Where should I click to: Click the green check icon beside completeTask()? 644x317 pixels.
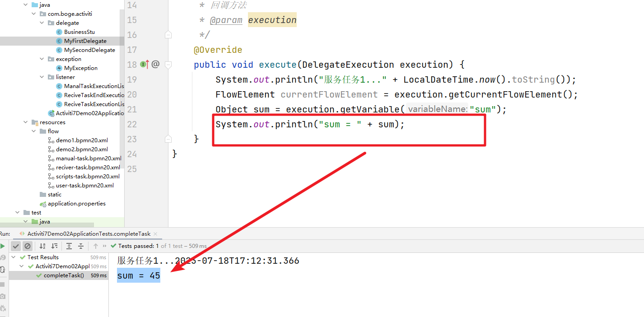click(39, 275)
